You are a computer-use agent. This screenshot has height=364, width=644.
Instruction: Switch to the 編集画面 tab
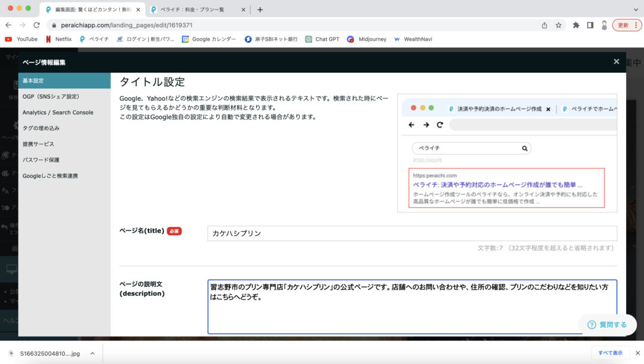[x=93, y=10]
